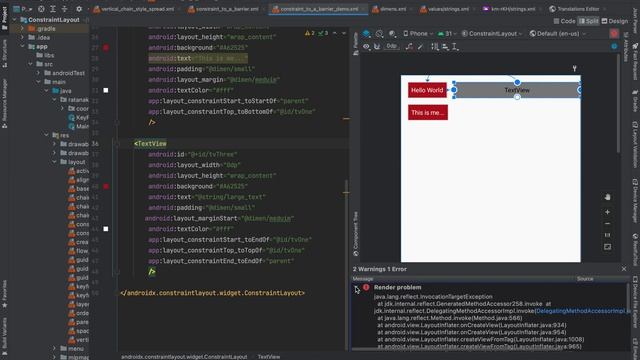Expand the .gradle folder
640x360 pixels.
pyautogui.click(x=22, y=29)
